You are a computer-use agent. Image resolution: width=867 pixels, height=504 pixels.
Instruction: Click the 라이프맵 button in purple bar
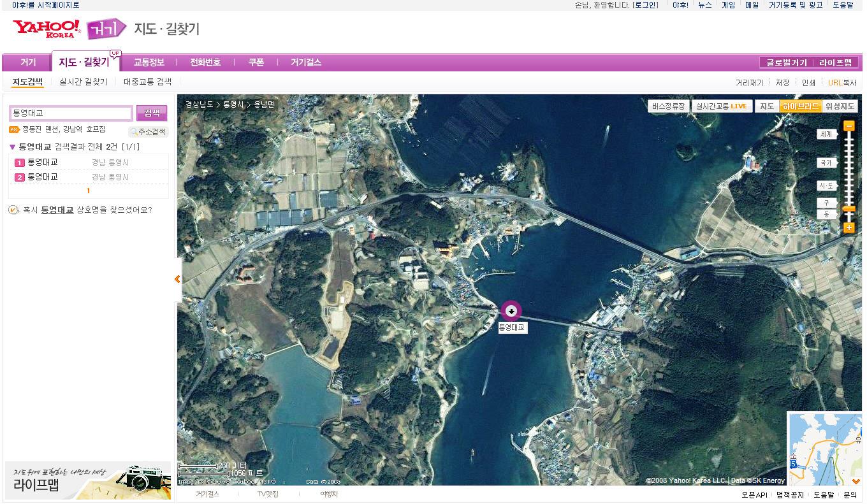click(x=836, y=62)
